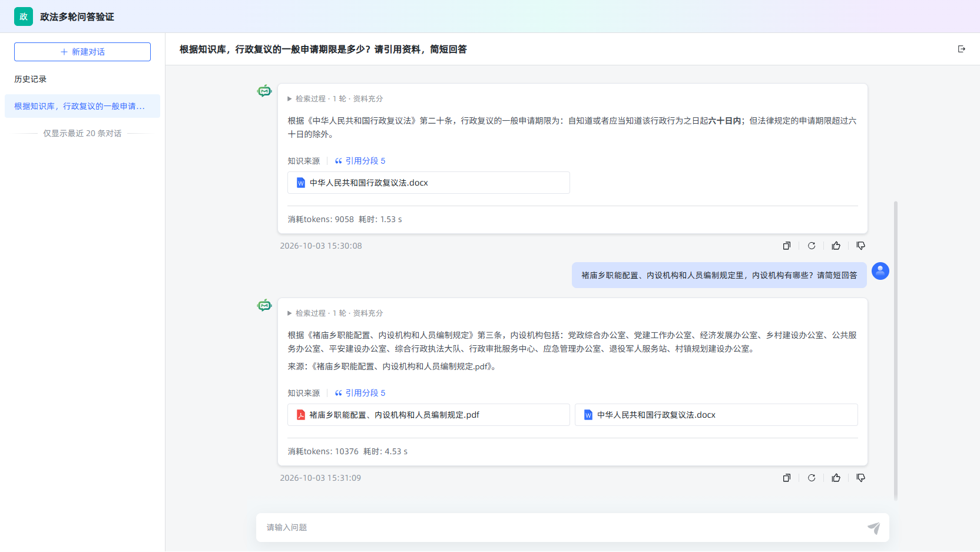The image size is (980, 552).
Task: Regenerate the first answer (15:30:08)
Action: click(812, 246)
